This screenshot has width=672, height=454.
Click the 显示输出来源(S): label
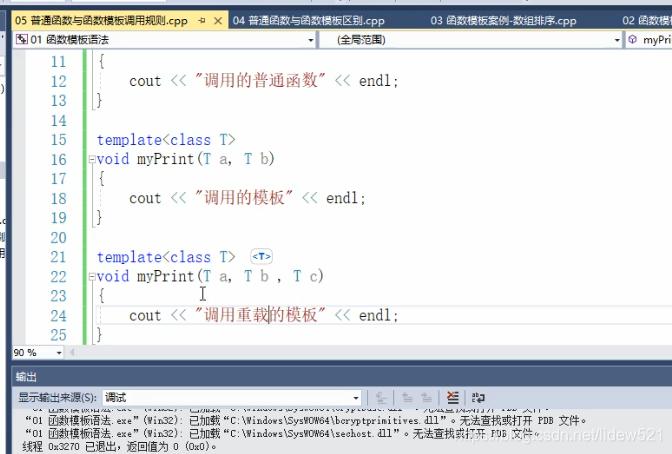tap(57, 397)
